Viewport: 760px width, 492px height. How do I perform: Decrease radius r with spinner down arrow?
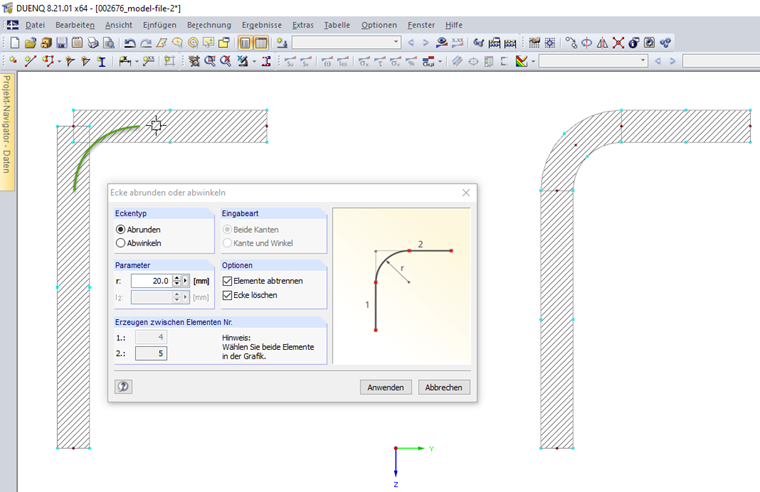coord(177,284)
